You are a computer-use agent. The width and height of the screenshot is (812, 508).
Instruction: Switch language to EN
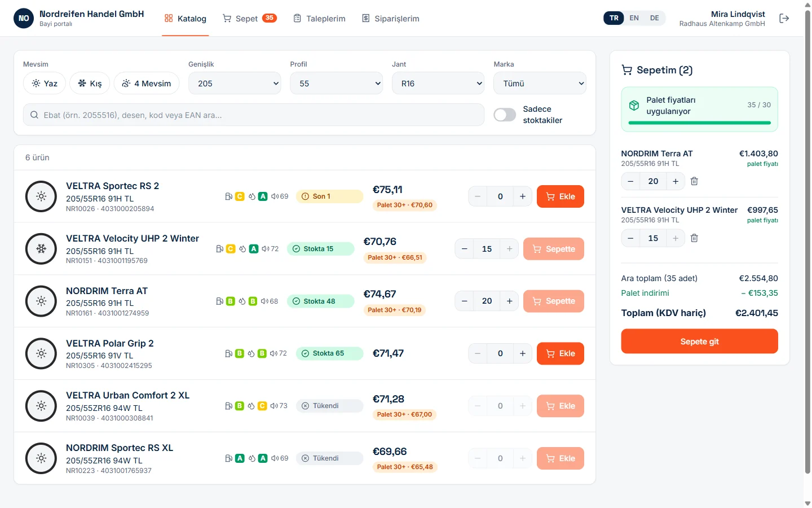[634, 18]
